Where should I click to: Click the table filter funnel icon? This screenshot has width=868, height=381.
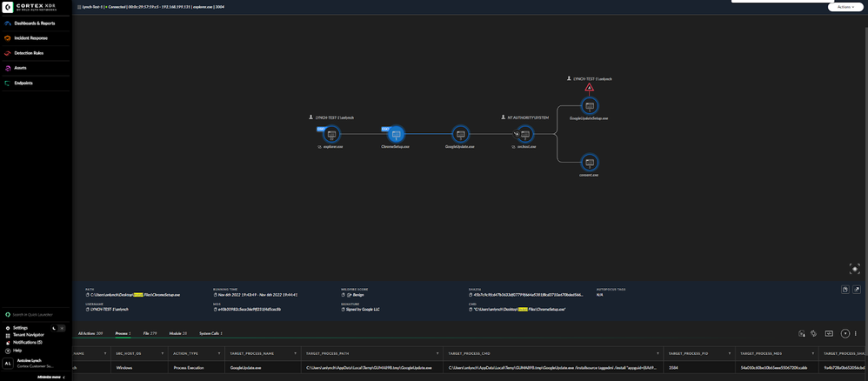pyautogui.click(x=845, y=333)
